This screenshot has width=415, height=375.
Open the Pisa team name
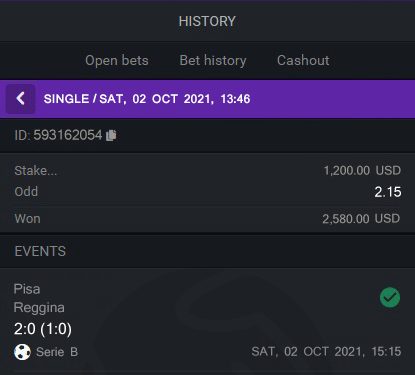coord(27,289)
